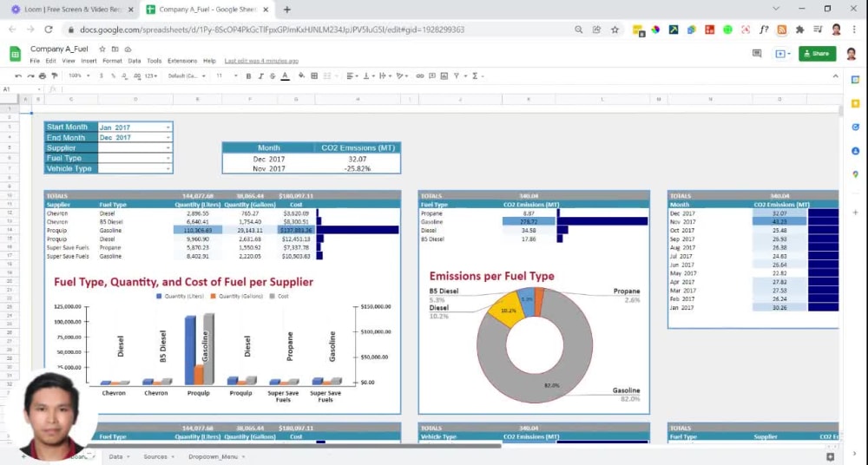Open the last edit history link

point(261,61)
